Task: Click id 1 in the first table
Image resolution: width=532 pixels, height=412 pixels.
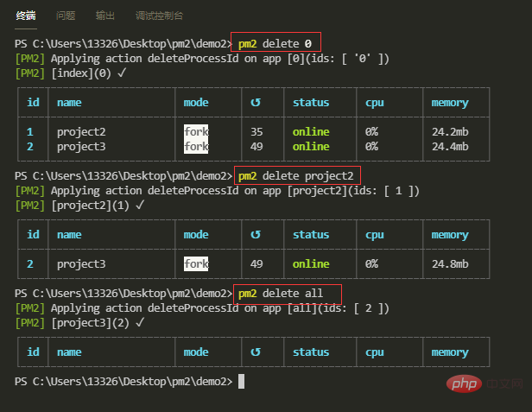Action: 30,131
